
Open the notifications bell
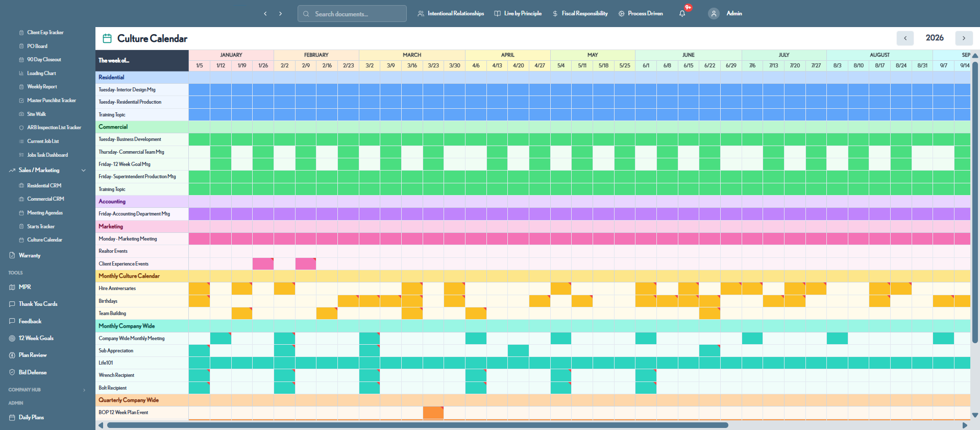pyautogui.click(x=682, y=13)
